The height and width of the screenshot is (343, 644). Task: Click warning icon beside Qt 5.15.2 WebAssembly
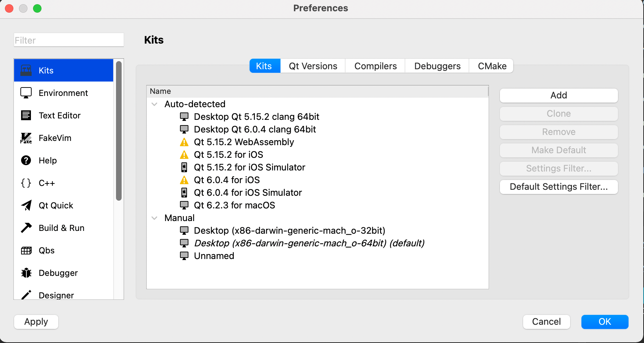click(x=184, y=142)
